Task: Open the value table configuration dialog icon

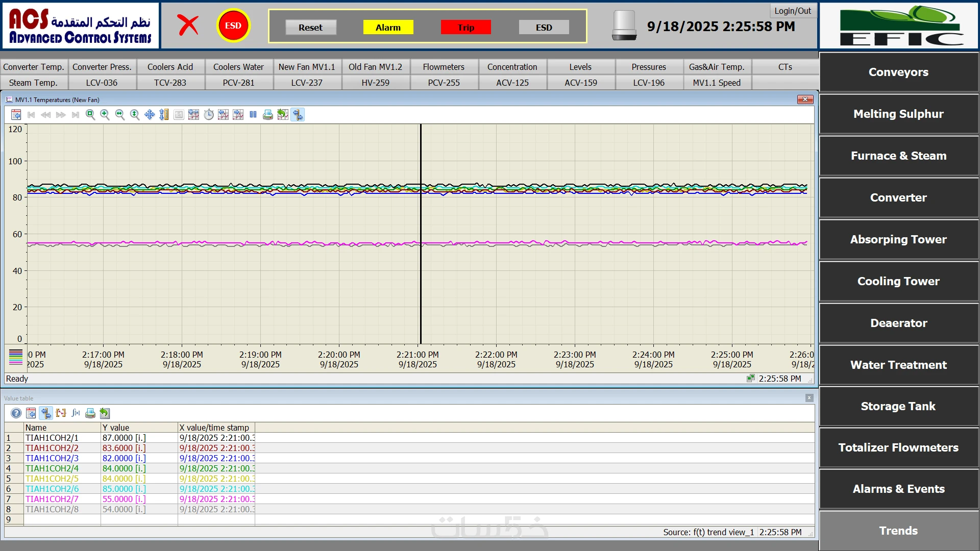Action: click(31, 413)
